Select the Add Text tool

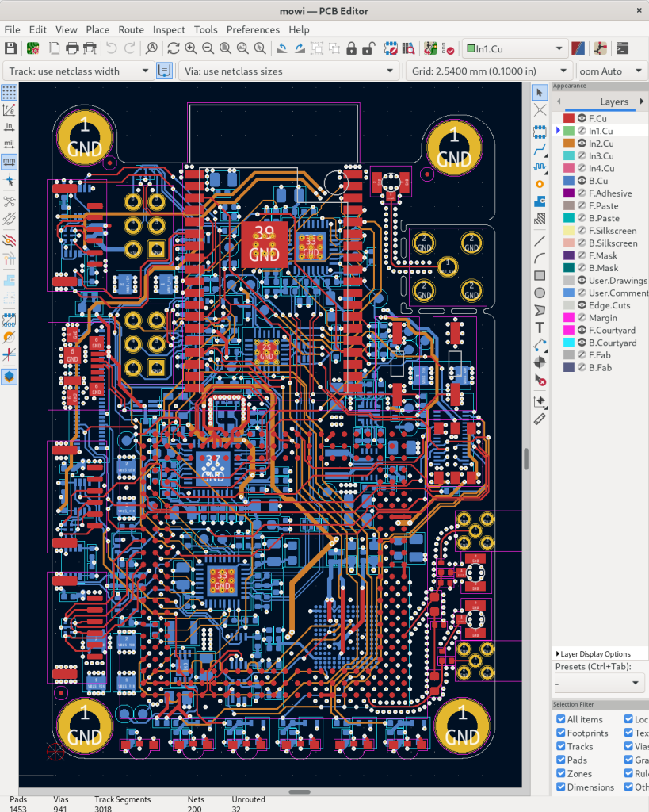tap(540, 327)
